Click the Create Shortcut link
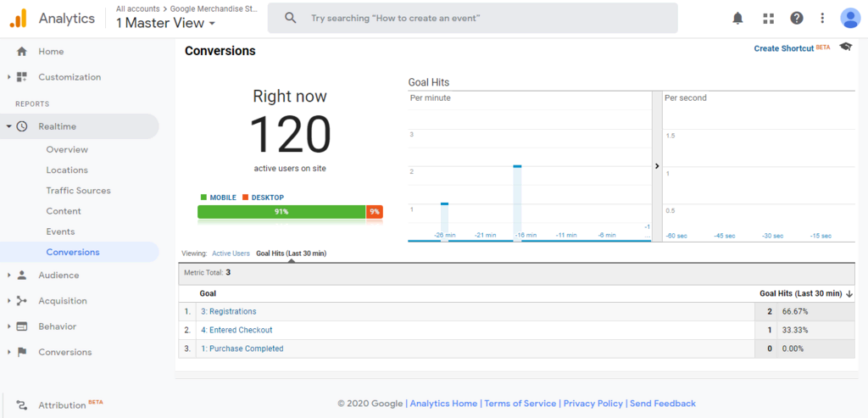Image resolution: width=868 pixels, height=418 pixels. pos(783,49)
